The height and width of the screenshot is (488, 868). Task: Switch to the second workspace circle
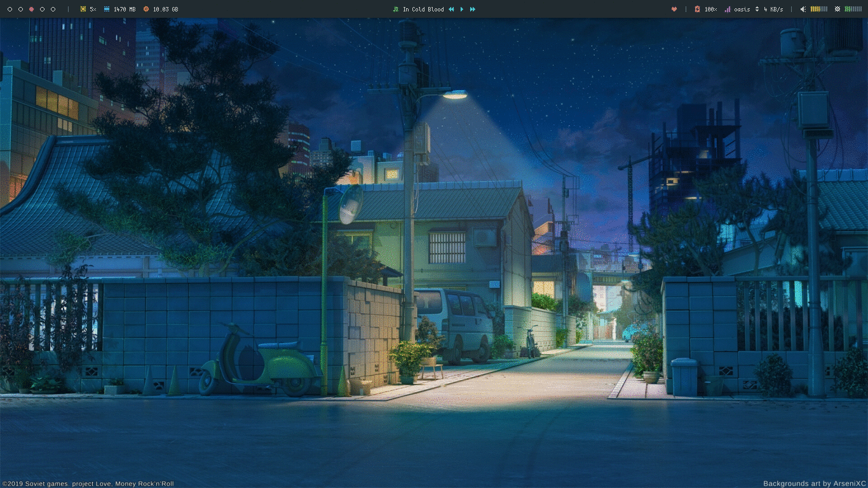pos(21,10)
